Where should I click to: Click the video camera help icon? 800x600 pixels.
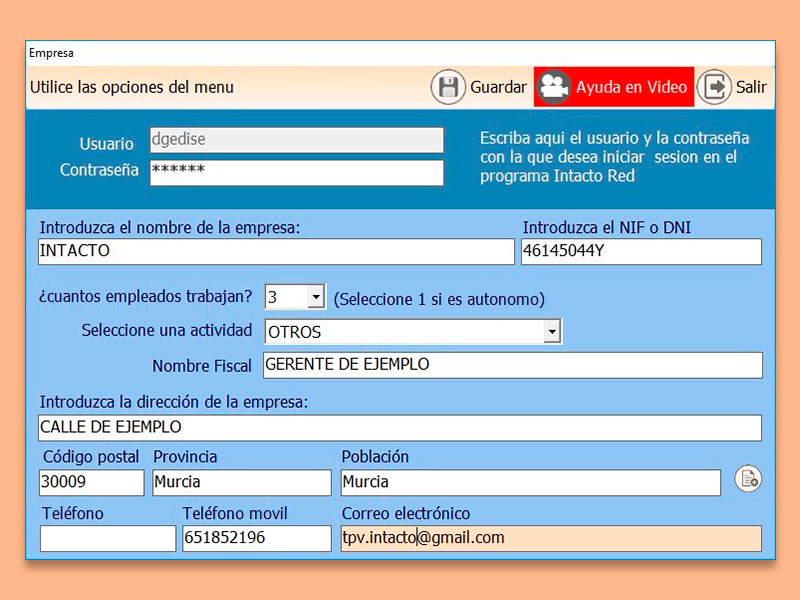(x=554, y=87)
